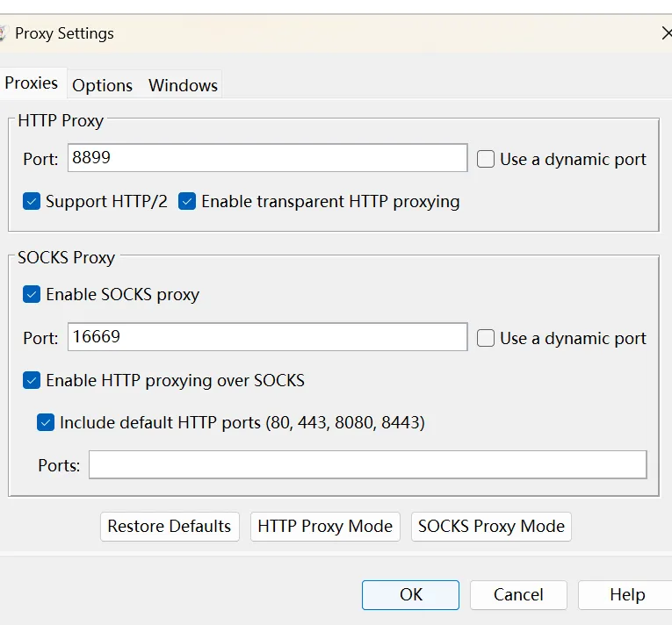Toggle Include default HTTP ports checkbox
Image resolution: width=672 pixels, height=625 pixels.
point(46,422)
